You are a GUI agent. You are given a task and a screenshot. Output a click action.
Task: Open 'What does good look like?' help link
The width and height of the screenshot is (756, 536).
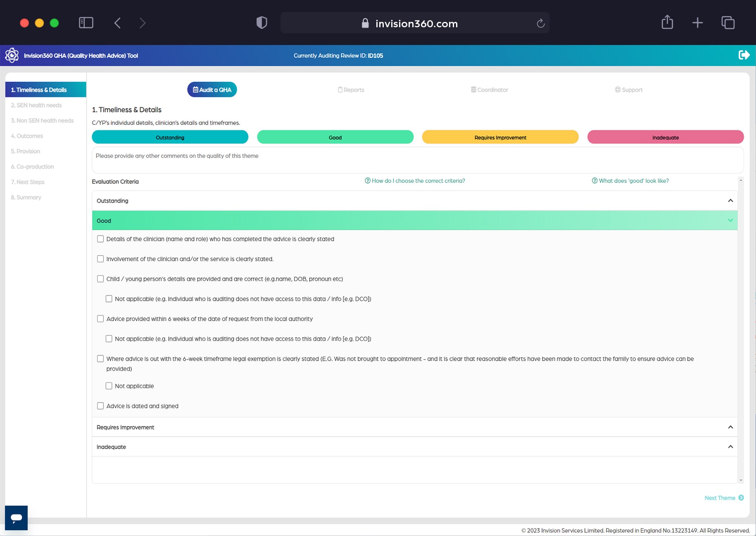630,180
